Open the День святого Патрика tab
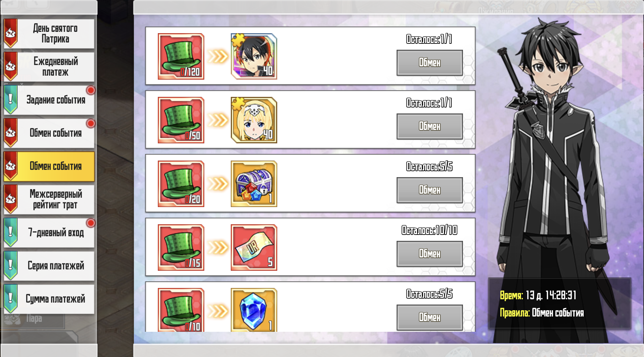Viewport: 644px width, 357px height. (49, 34)
